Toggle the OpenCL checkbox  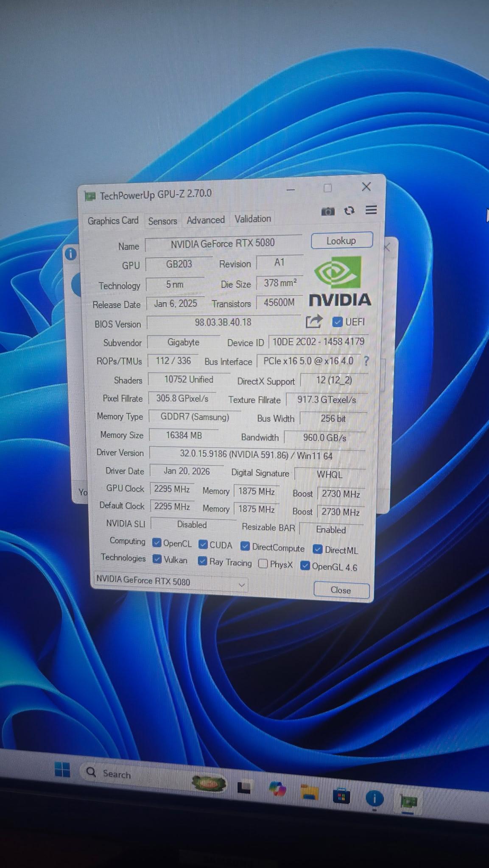point(156,542)
